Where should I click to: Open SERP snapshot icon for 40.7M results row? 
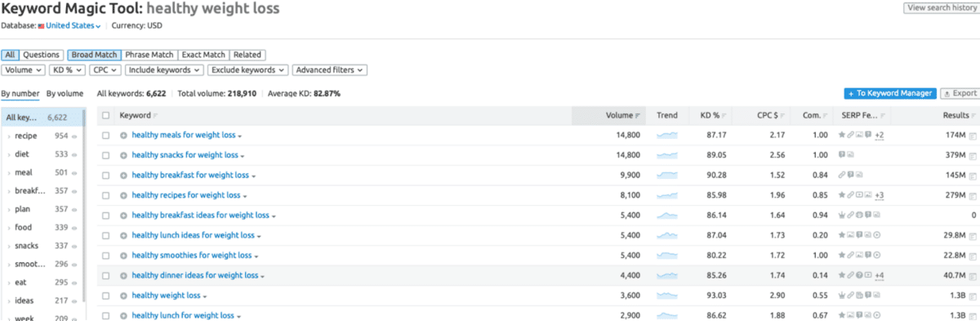(x=972, y=276)
